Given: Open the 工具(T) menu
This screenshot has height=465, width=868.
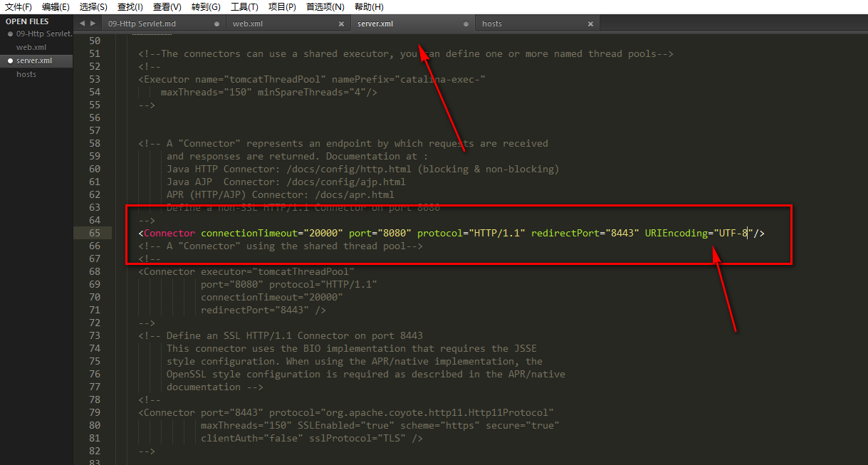Looking at the screenshot, I should 244,6.
